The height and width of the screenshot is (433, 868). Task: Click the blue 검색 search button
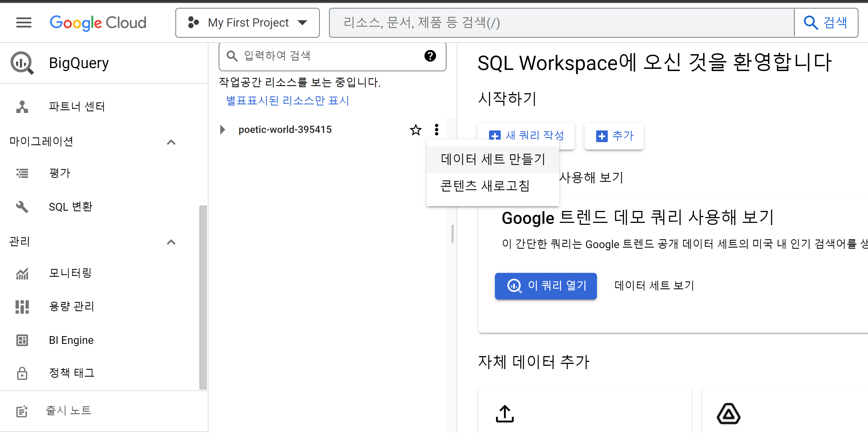(x=826, y=22)
